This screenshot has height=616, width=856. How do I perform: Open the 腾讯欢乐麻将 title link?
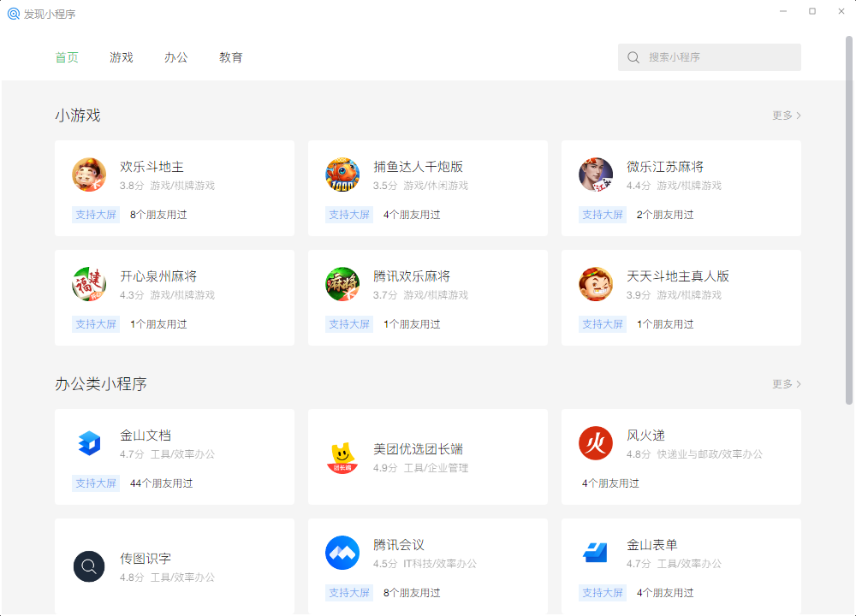point(412,276)
